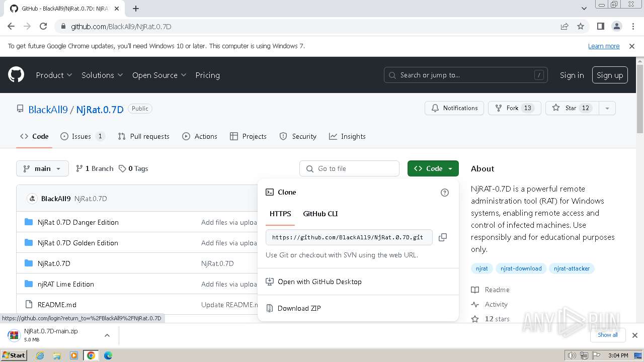Toggle the browser side panel icon
This screenshot has height=362, width=644.
point(600,26)
